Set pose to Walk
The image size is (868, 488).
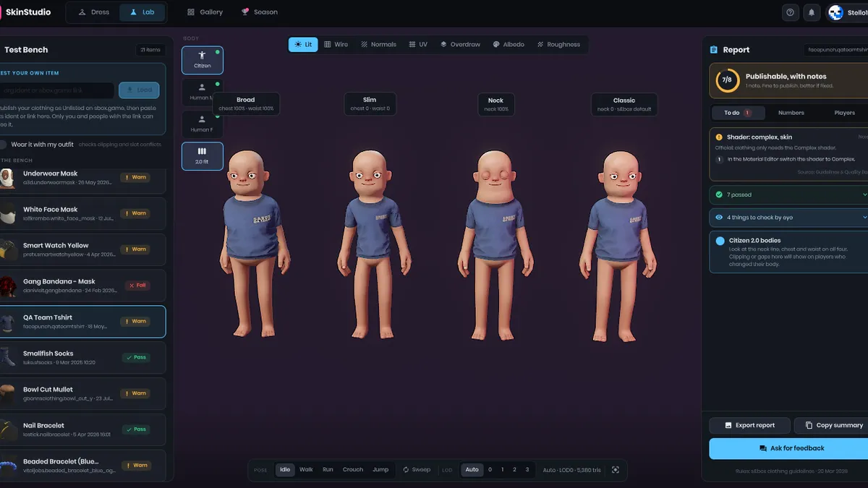coord(306,470)
